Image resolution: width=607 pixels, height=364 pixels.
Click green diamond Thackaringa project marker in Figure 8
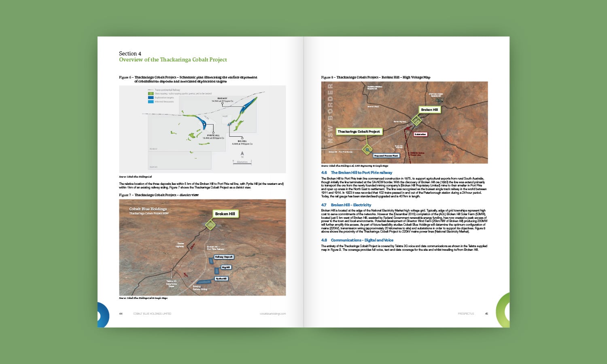coord(367,150)
